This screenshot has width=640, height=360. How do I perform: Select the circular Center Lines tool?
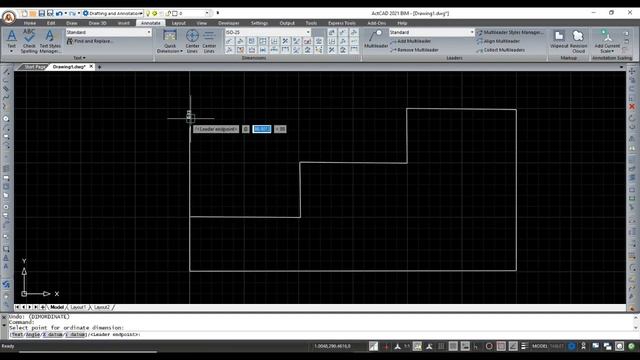[192, 41]
